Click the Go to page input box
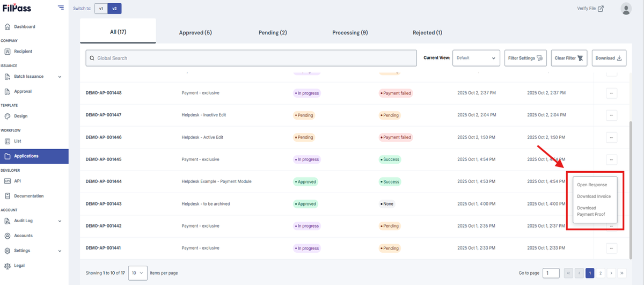This screenshot has height=285, width=644. point(551,273)
